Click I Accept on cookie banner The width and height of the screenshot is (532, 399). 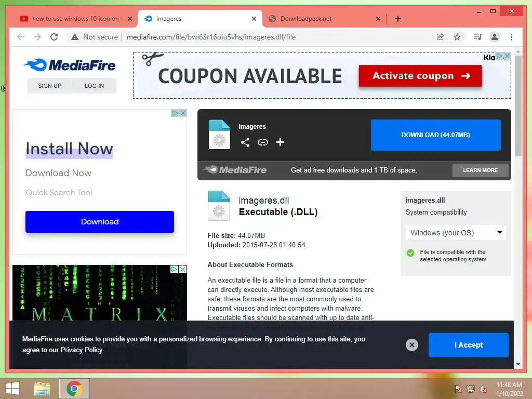click(469, 345)
